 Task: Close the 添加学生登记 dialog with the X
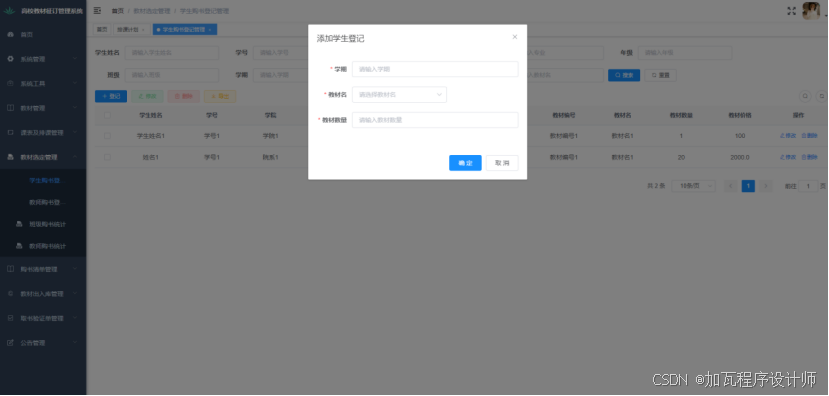(514, 37)
